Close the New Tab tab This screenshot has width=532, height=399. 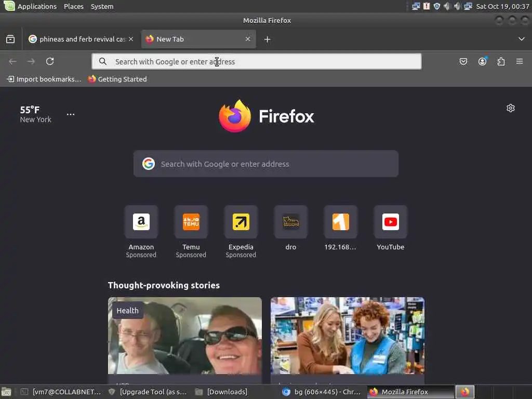pos(248,39)
